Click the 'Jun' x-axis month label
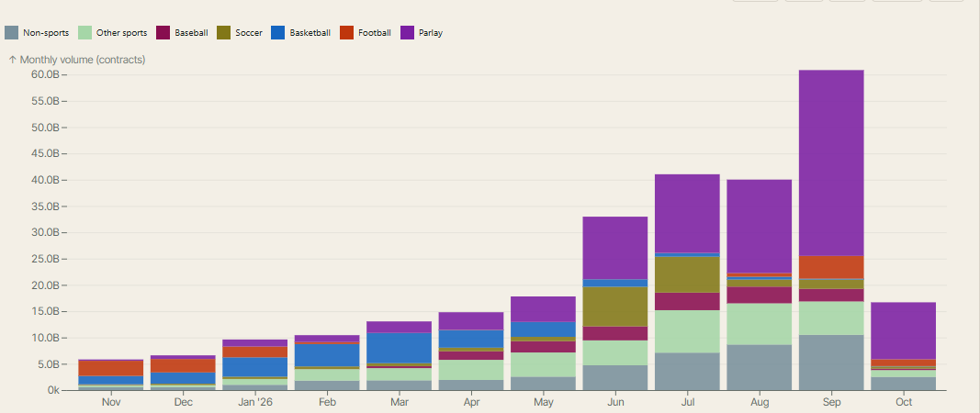This screenshot has height=413, width=980. point(615,402)
